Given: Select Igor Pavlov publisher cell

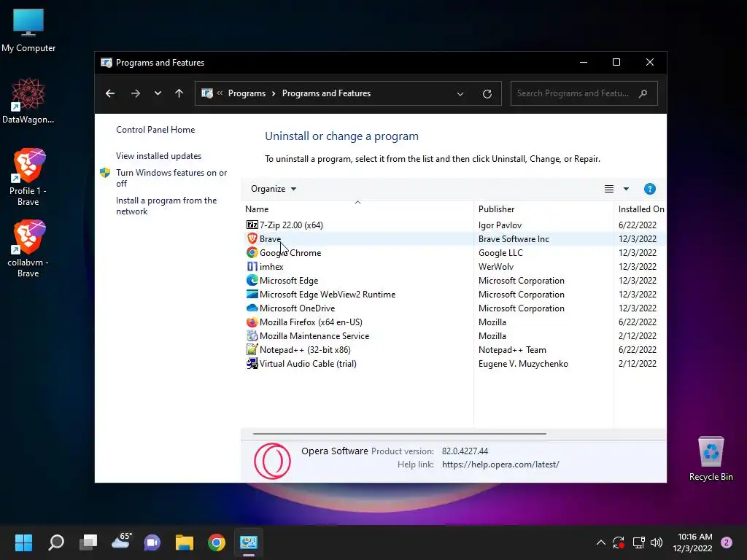Looking at the screenshot, I should click(500, 225).
